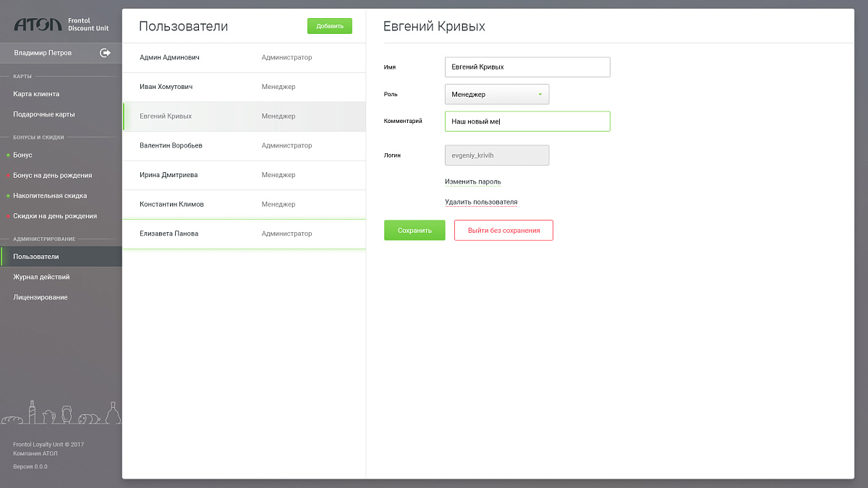Open Накопительная скидка settings
The height and width of the screenshot is (488, 868).
coord(50,195)
